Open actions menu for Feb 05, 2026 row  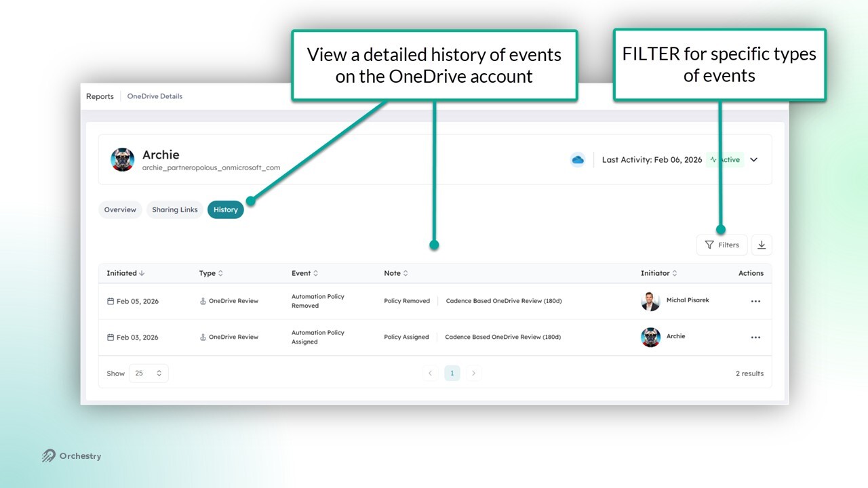(x=755, y=302)
